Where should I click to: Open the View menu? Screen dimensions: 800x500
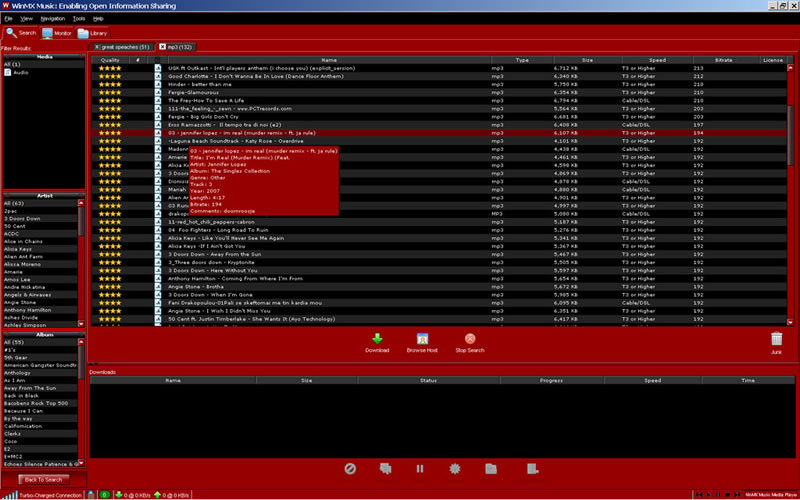coord(27,19)
